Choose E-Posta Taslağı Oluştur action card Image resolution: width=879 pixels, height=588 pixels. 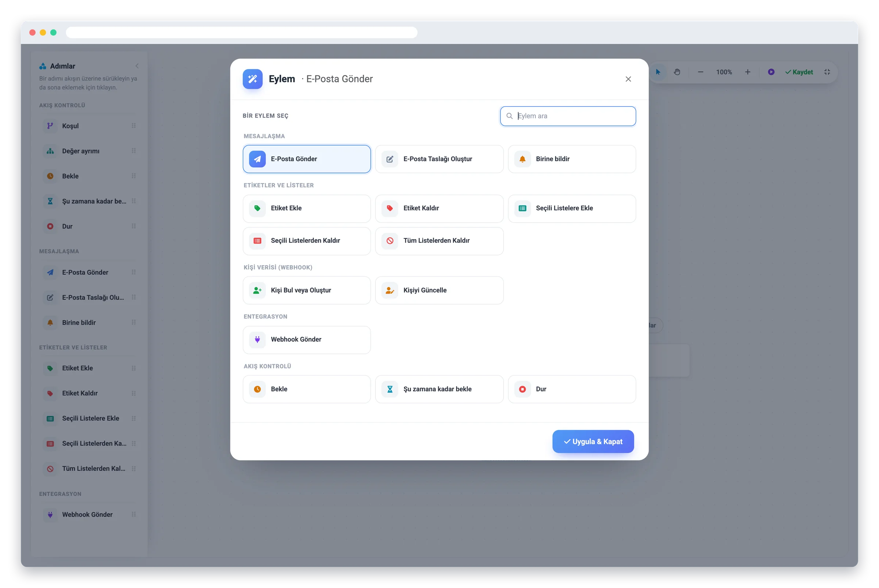pyautogui.click(x=439, y=159)
